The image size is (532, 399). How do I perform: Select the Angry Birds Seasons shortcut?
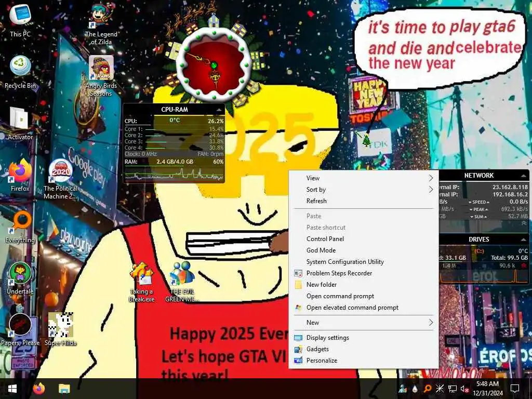[101, 76]
